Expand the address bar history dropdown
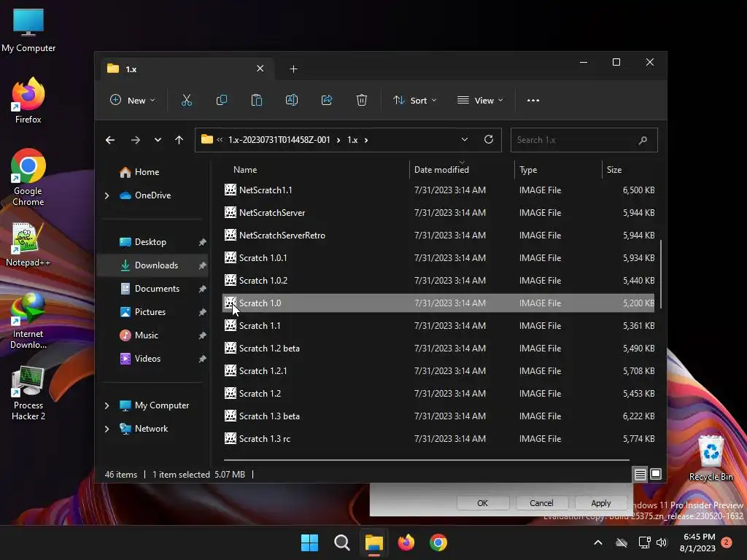The height and width of the screenshot is (560, 747). pyautogui.click(x=465, y=139)
